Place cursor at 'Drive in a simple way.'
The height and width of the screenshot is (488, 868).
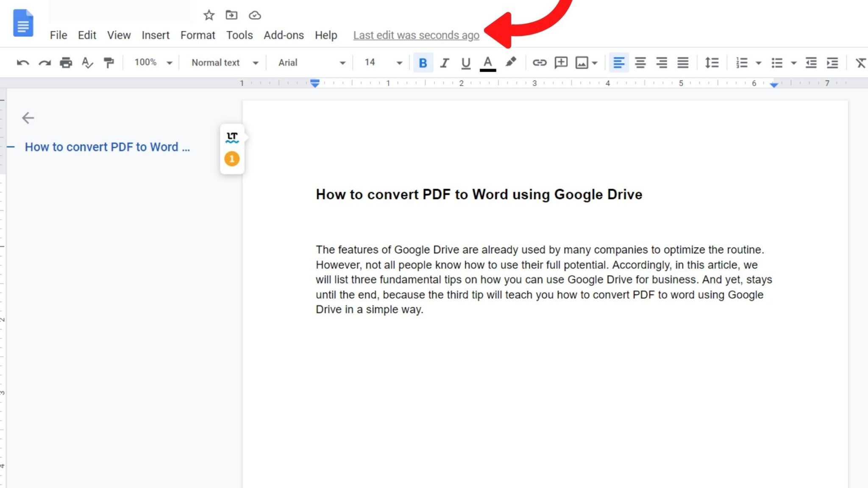[x=369, y=310]
